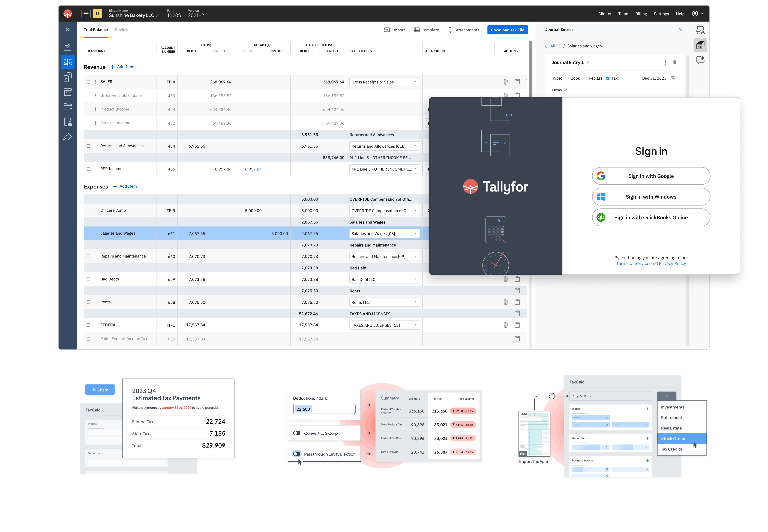Tick the Repairs and Maintenance row checkbox
Screen dimensions: 768x532
coord(88,256)
